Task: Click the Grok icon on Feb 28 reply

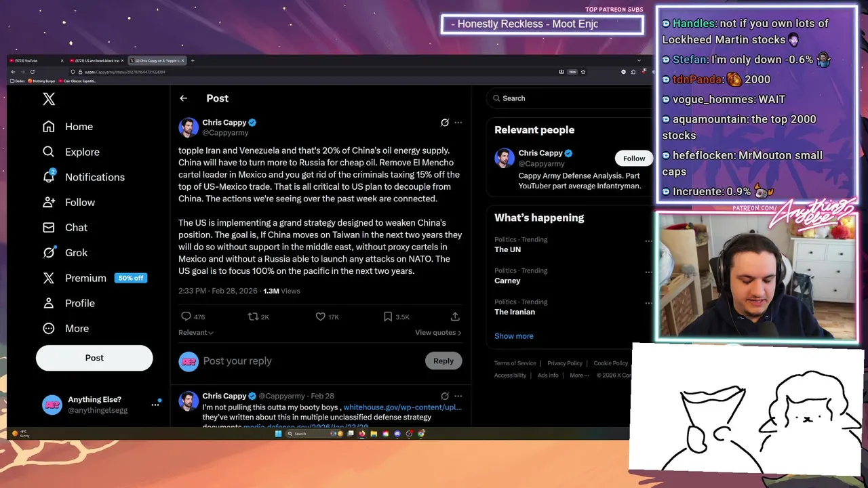Action: pyautogui.click(x=445, y=396)
